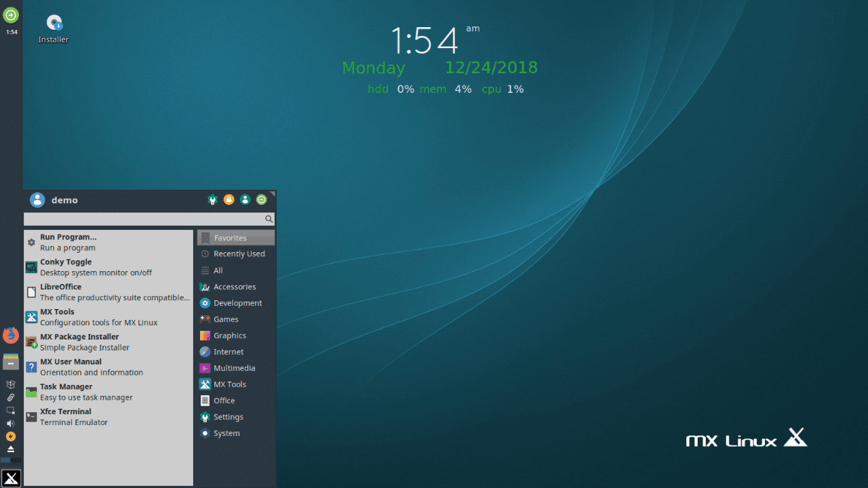Lock the screen using the padlock icon

point(229,200)
